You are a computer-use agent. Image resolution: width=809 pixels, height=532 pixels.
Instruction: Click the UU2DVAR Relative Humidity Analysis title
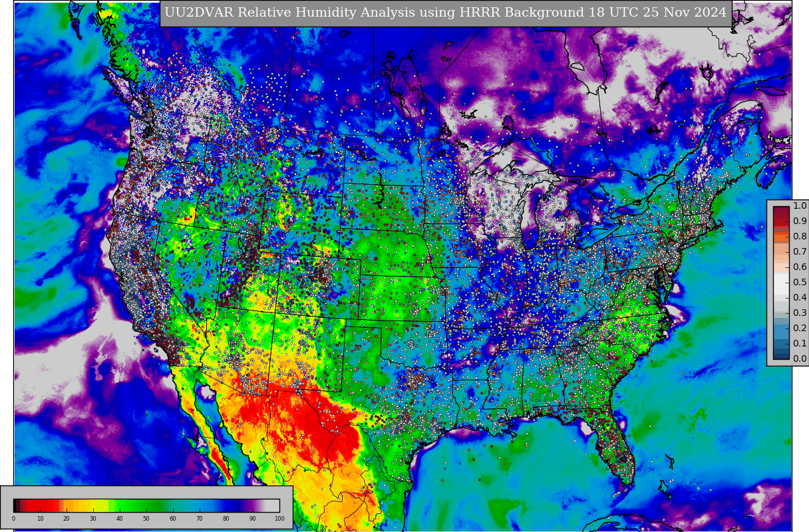click(446, 13)
